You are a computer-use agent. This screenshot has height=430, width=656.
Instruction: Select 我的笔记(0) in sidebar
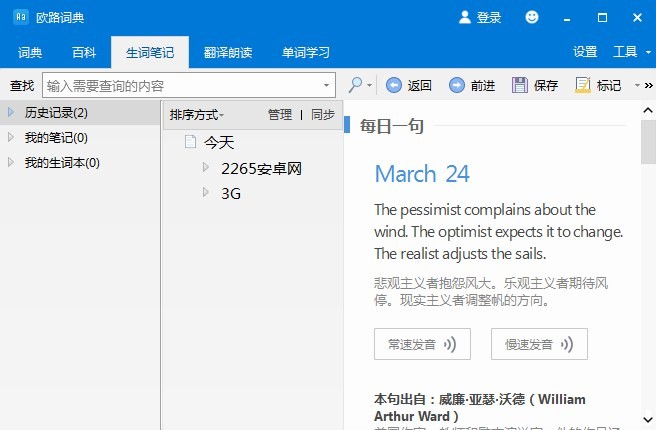click(56, 138)
